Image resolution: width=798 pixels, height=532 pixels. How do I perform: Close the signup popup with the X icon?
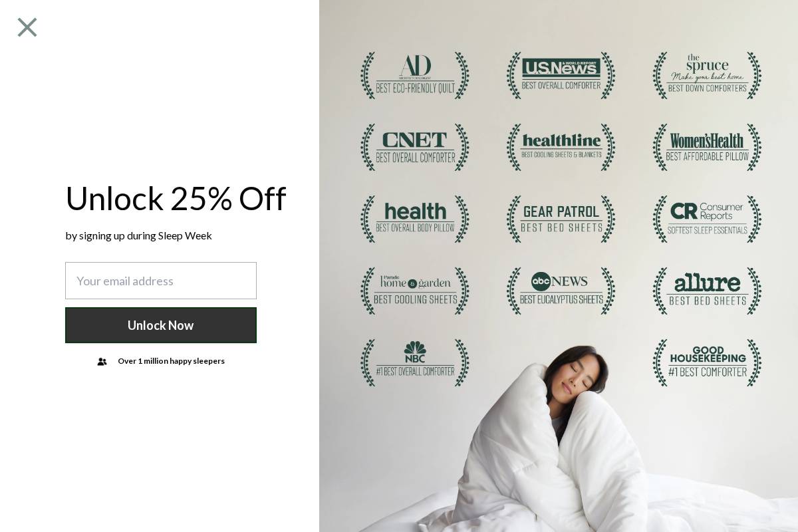click(x=27, y=27)
